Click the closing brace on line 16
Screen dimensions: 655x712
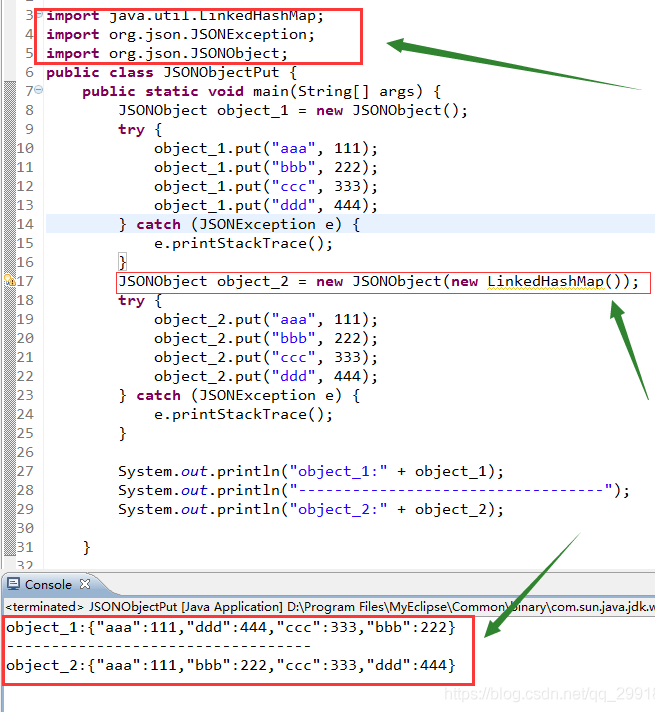[x=122, y=262]
